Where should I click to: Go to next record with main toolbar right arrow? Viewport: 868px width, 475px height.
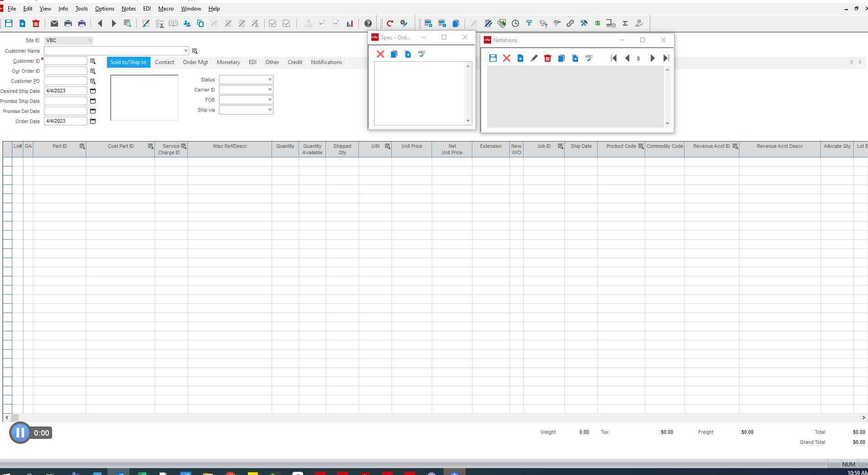tap(114, 23)
